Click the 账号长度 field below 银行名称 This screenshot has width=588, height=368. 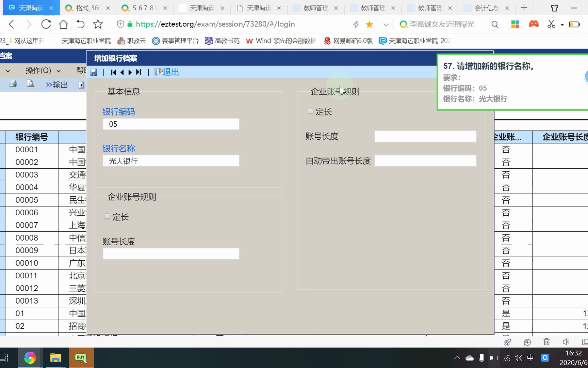click(171, 254)
